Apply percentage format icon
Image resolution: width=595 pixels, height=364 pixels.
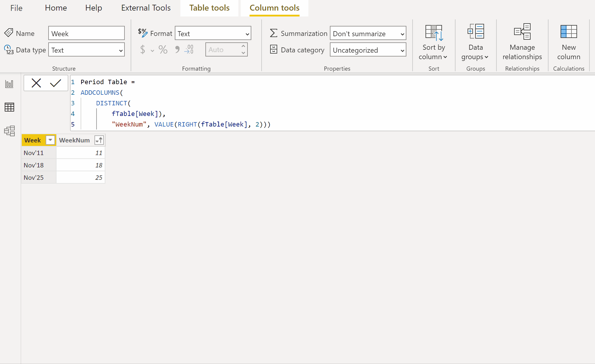click(x=163, y=49)
